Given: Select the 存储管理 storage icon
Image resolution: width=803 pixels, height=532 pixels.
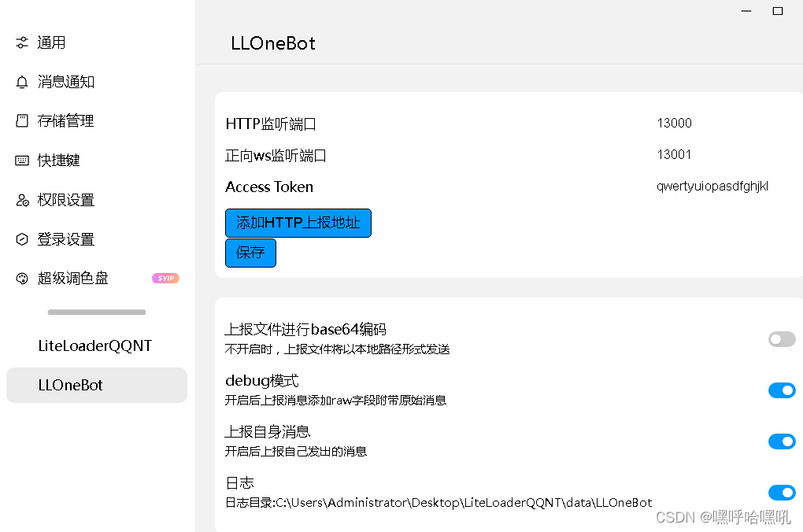Looking at the screenshot, I should [x=21, y=121].
